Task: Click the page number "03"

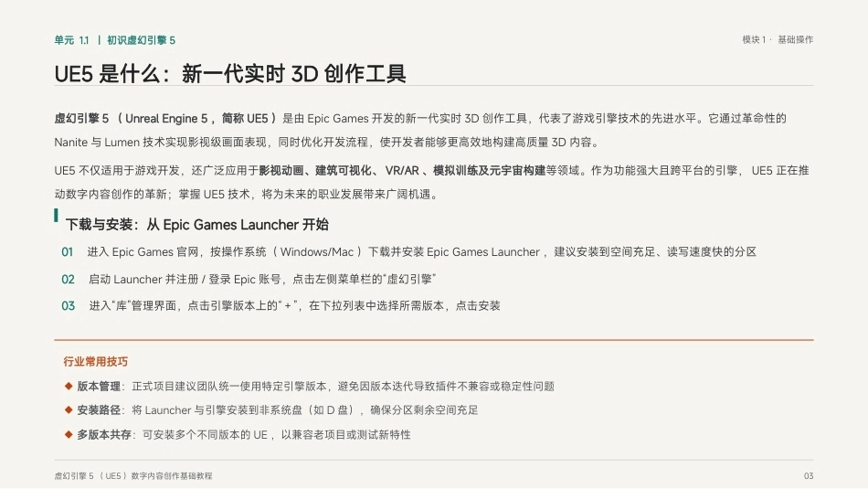Action: [809, 475]
